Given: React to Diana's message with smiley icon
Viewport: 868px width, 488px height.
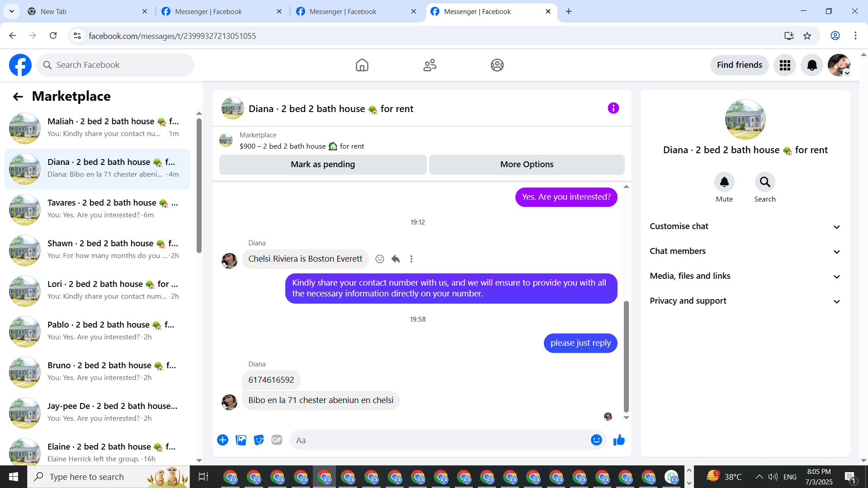Looking at the screenshot, I should [x=380, y=259].
